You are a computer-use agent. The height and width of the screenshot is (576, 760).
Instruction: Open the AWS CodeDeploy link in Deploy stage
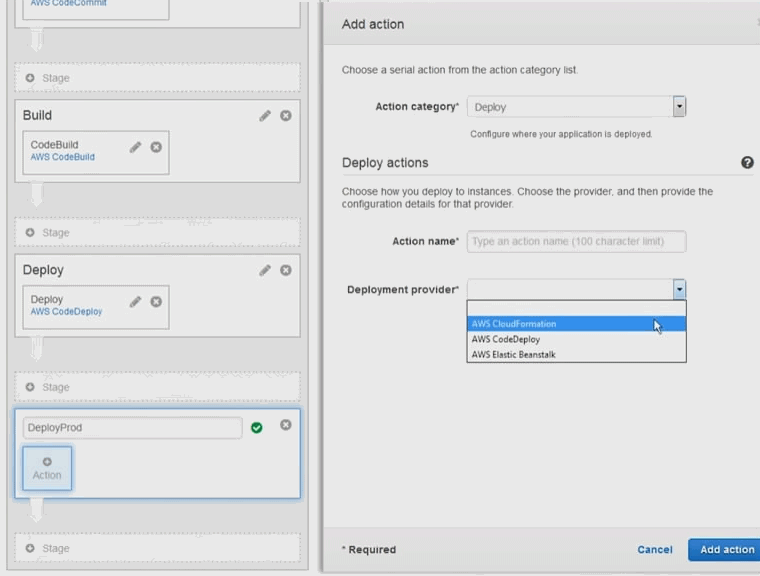[x=66, y=312]
